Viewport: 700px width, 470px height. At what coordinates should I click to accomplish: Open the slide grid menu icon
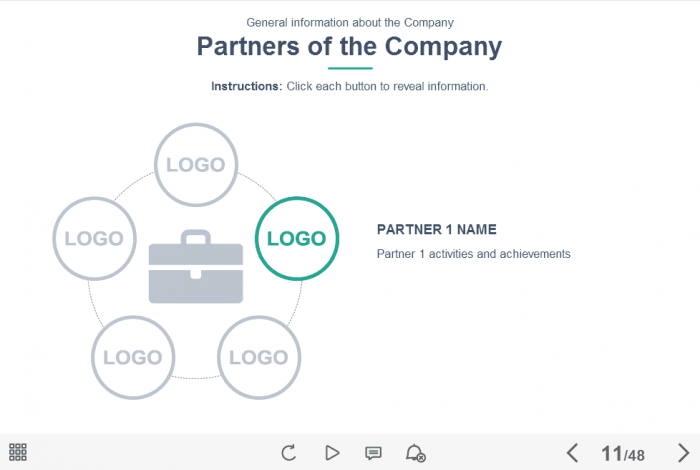pyautogui.click(x=18, y=452)
